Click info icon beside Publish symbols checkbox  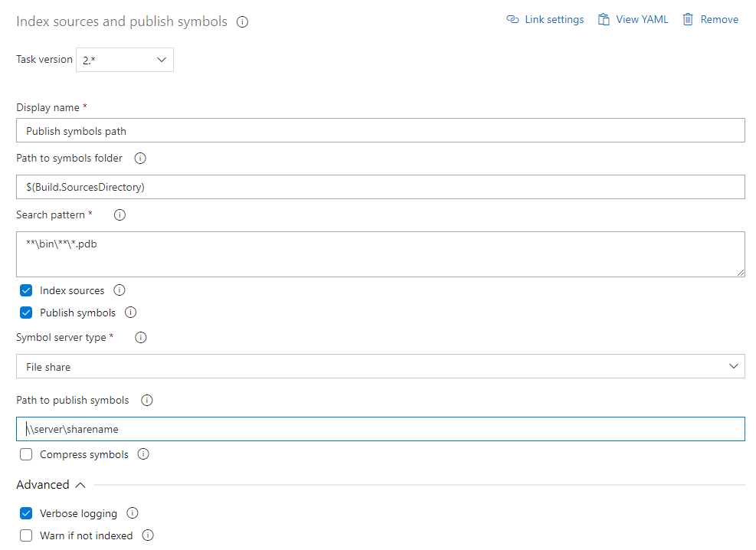131,313
